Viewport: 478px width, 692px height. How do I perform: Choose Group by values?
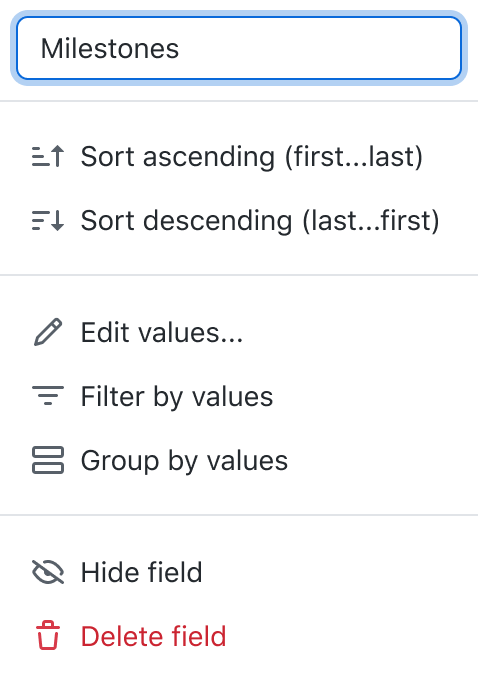coord(238,460)
